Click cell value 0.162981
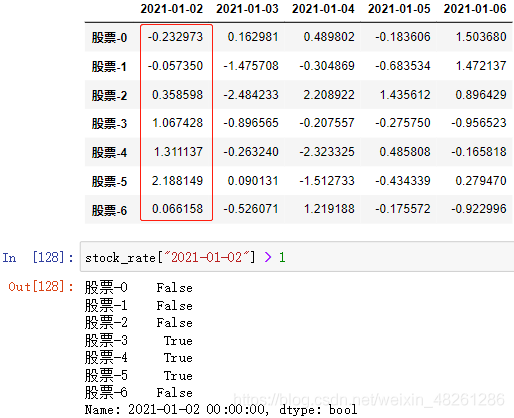This screenshot has height=418, width=514. (253, 37)
